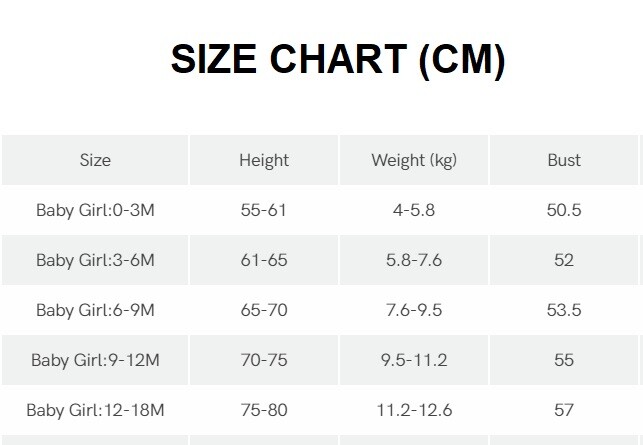Click the SIZE CHART (CM) heading
643x445 pixels.
click(338, 61)
